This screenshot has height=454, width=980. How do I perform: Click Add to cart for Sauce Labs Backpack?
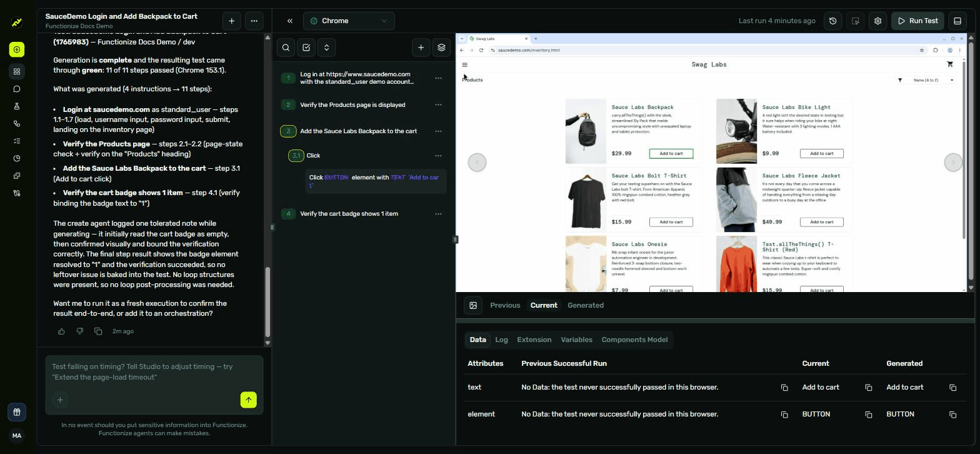click(671, 153)
